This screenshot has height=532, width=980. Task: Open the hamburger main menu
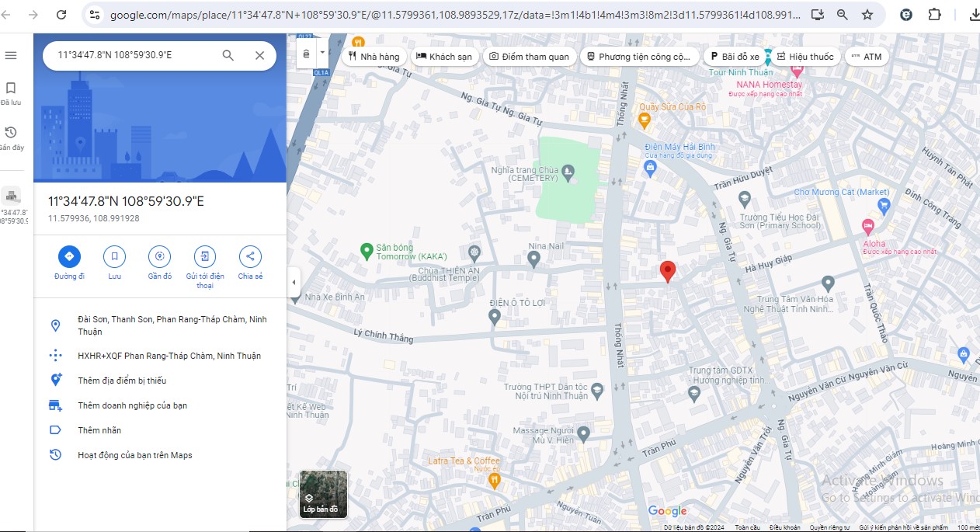pyautogui.click(x=11, y=55)
